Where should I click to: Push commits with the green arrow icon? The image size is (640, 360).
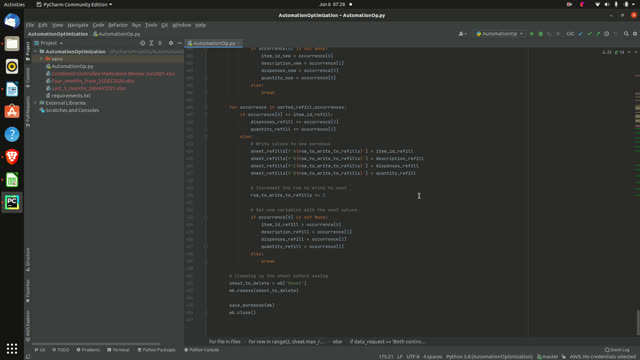click(598, 34)
